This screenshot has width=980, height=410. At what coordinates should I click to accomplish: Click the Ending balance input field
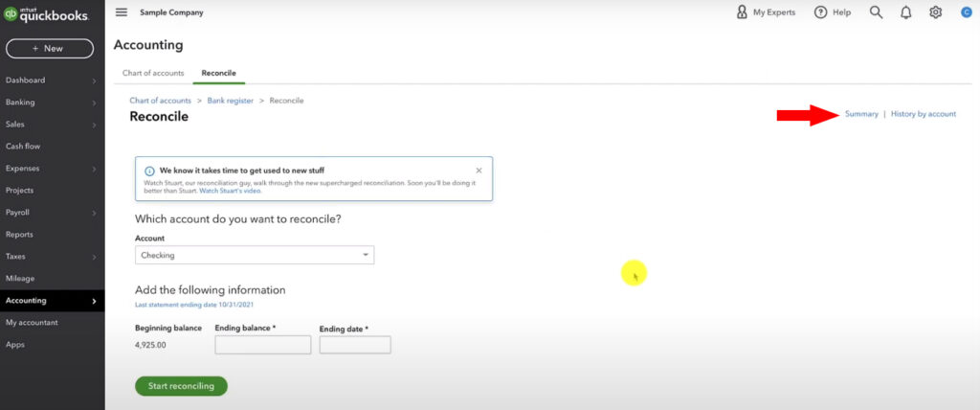(x=263, y=345)
